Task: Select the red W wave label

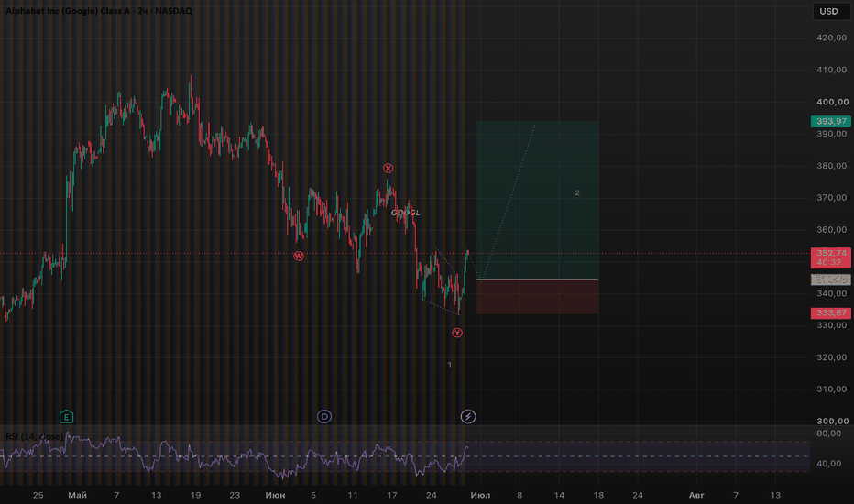Action: click(299, 256)
